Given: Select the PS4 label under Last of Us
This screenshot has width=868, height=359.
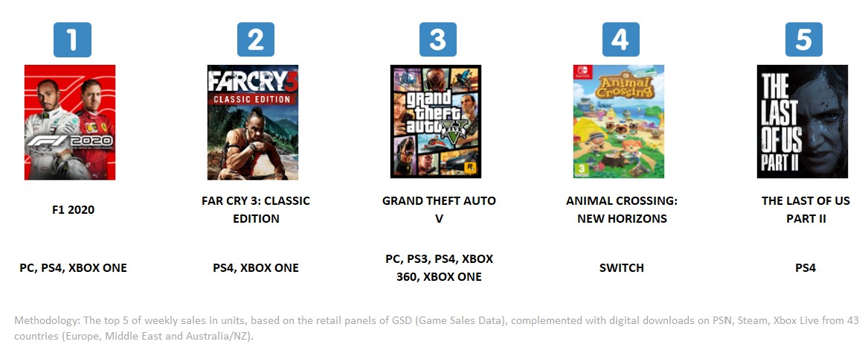Looking at the screenshot, I should point(806,268).
